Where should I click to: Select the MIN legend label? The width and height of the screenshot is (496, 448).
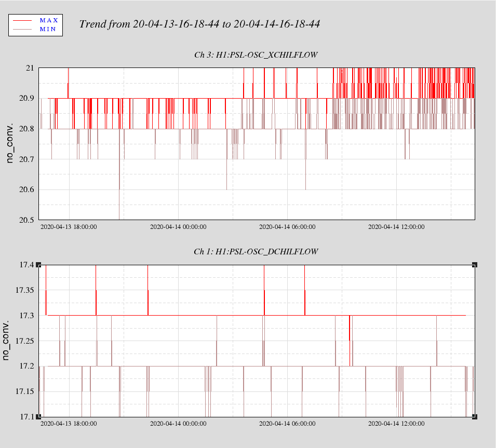pos(48,29)
